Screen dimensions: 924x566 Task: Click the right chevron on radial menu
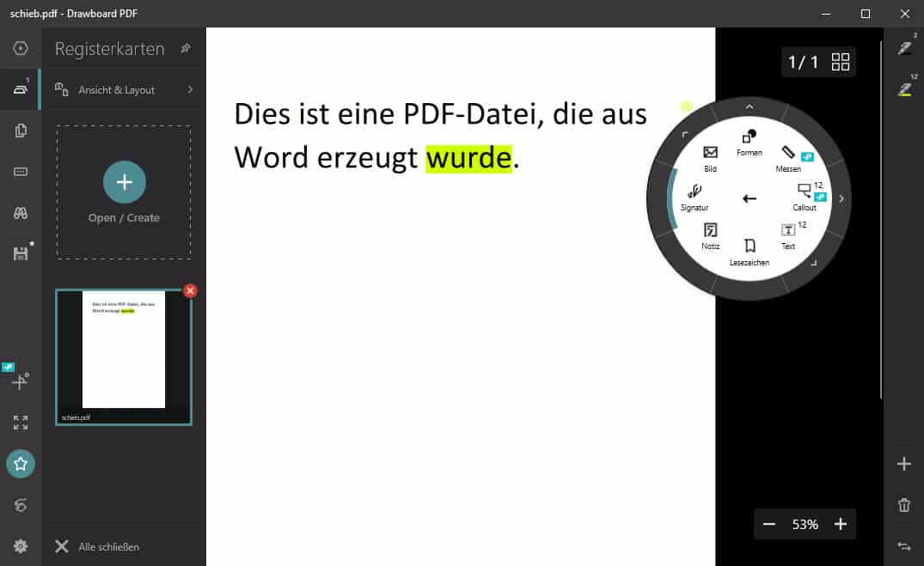[841, 198]
